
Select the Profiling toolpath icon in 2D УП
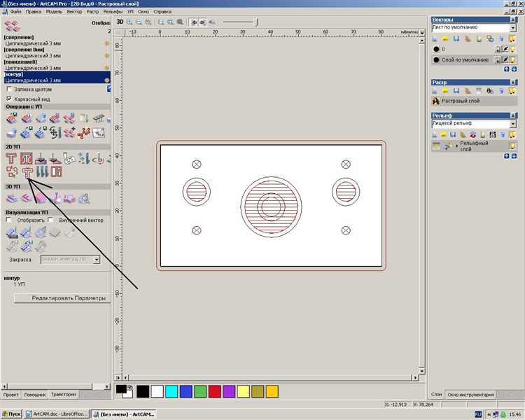(x=11, y=158)
